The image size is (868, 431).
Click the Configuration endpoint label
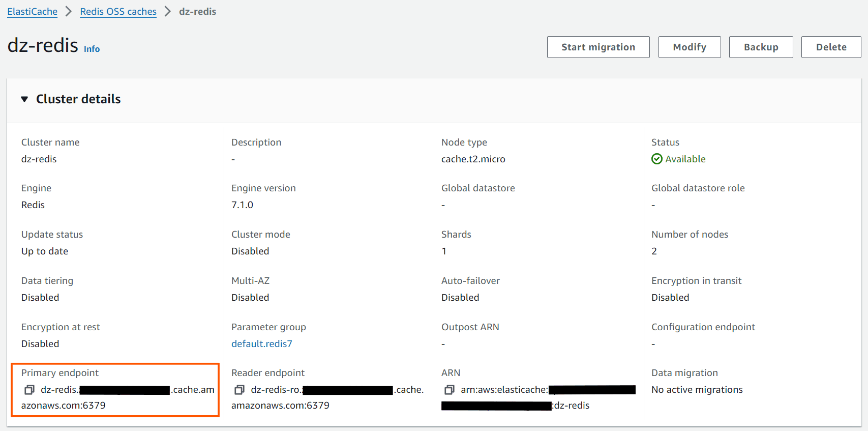coord(703,327)
